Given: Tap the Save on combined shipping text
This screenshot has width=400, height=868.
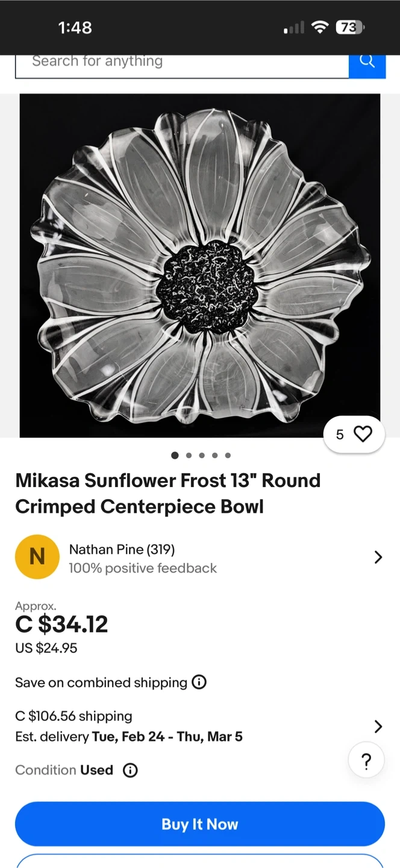Looking at the screenshot, I should (x=101, y=682).
